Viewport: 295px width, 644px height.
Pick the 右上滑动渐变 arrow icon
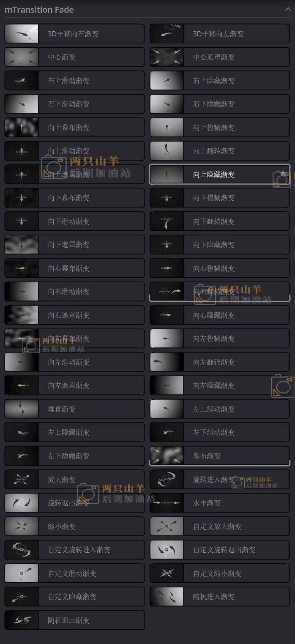click(22, 81)
